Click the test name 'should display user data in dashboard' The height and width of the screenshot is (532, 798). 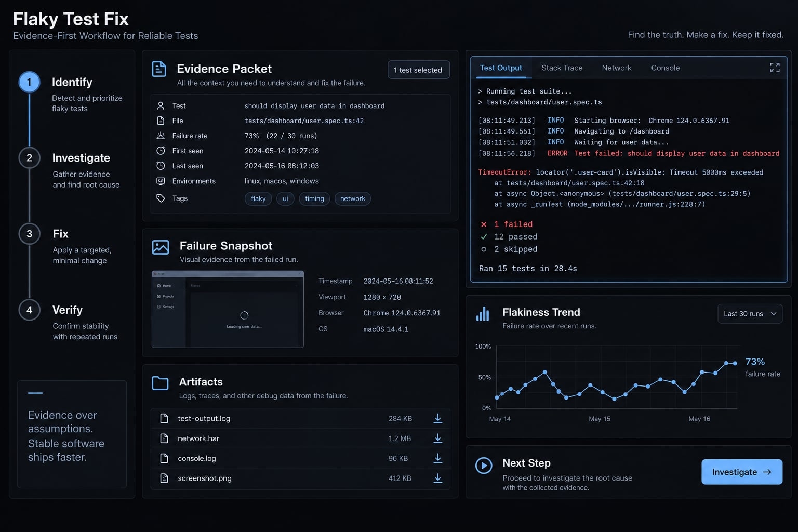click(314, 106)
